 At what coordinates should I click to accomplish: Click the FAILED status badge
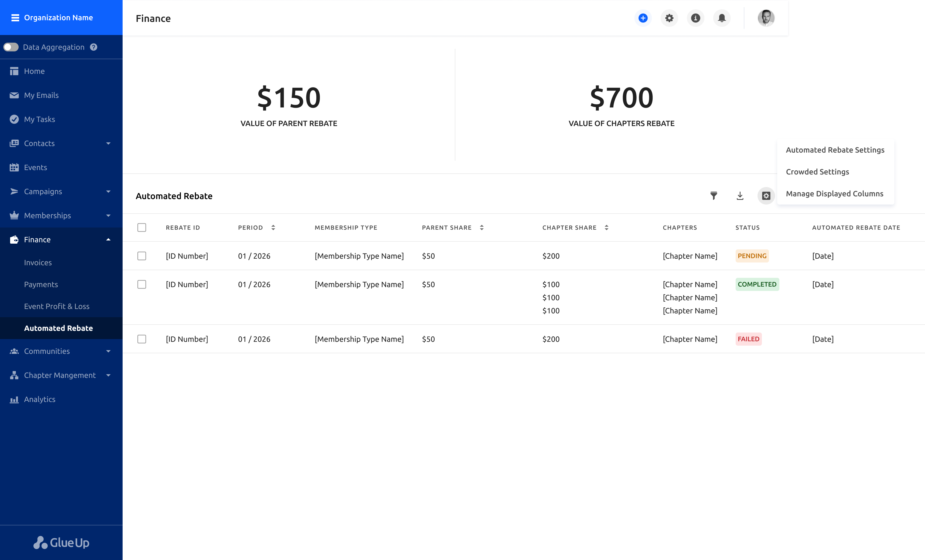tap(748, 339)
